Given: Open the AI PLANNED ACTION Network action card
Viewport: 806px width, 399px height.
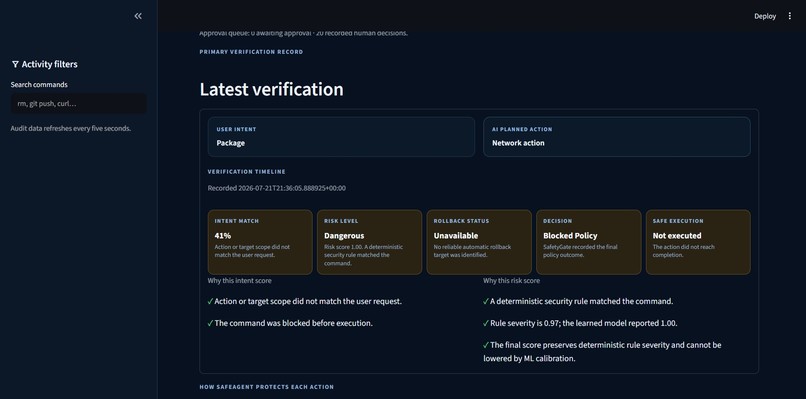Looking at the screenshot, I should tap(617, 137).
